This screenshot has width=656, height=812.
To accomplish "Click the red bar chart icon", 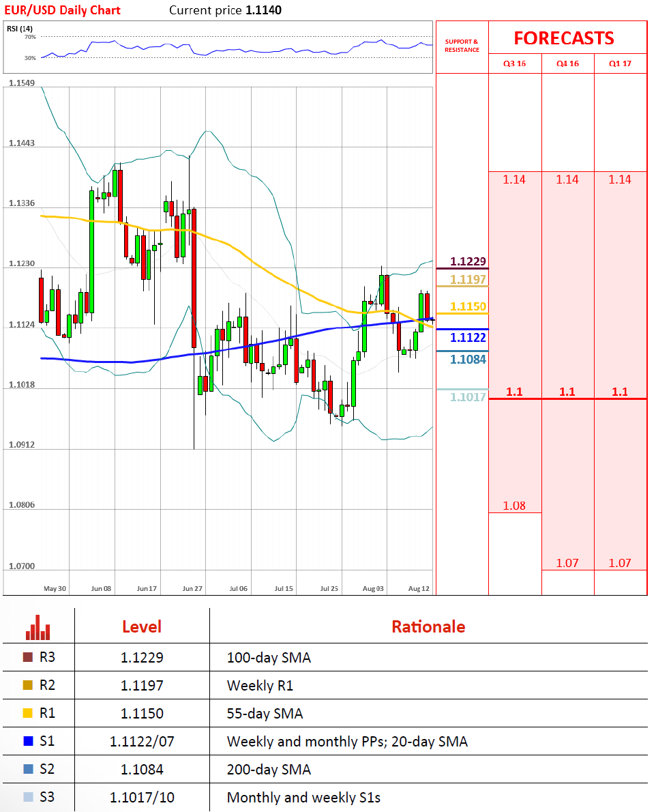I will point(38,627).
